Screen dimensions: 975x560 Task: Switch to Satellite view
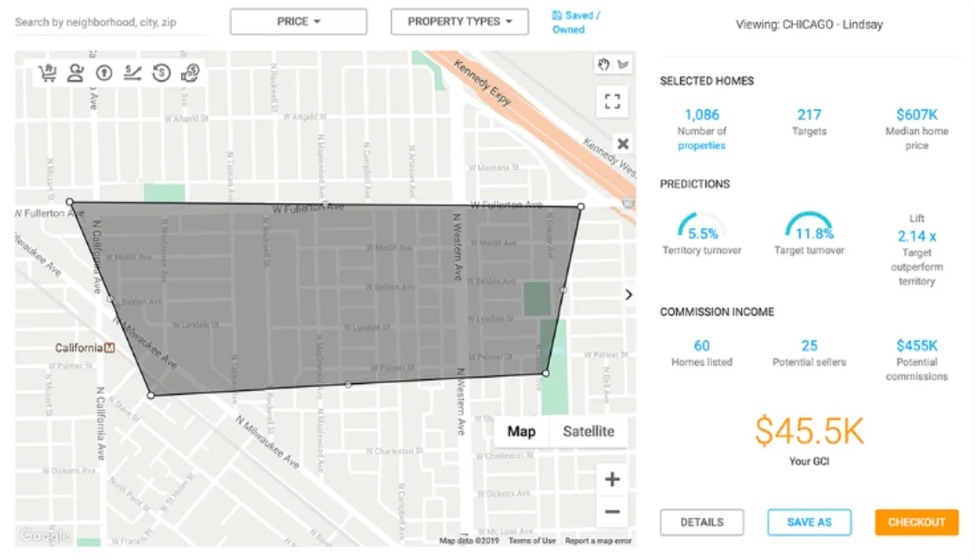pyautogui.click(x=587, y=431)
